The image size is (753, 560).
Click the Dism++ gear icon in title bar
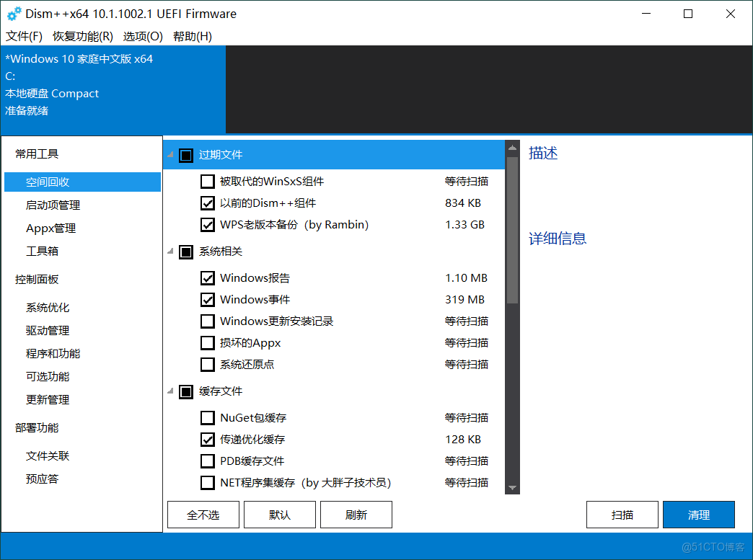(14, 13)
